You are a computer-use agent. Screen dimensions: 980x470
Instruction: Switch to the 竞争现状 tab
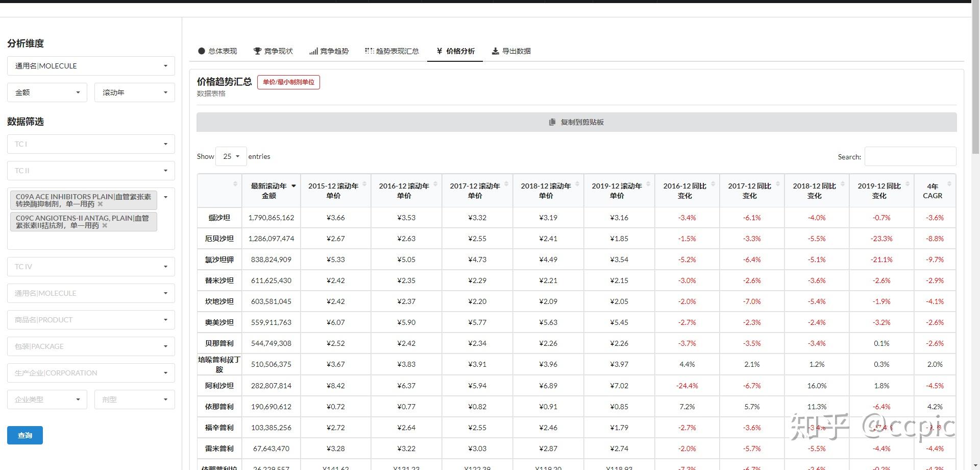click(x=273, y=51)
